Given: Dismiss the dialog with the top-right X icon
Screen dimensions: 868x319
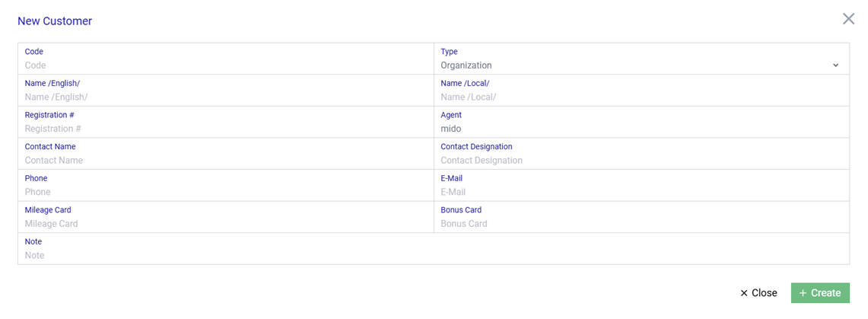Looking at the screenshot, I should point(848,19).
